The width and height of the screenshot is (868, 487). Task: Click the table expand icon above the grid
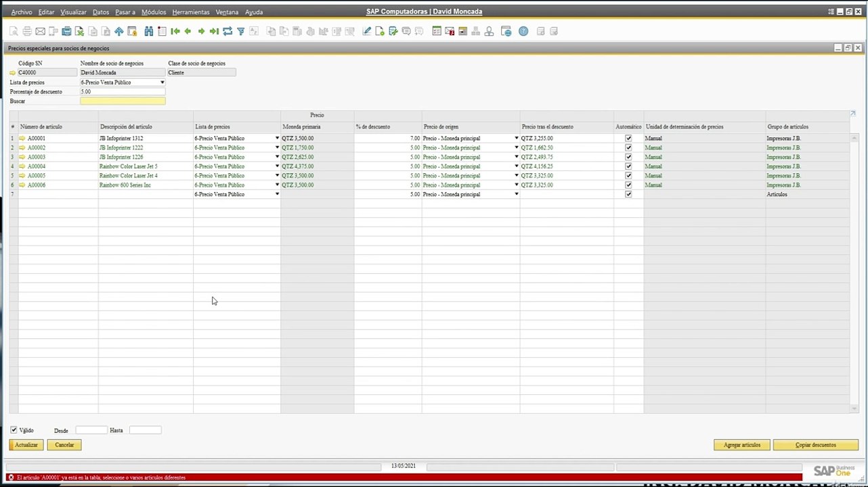[x=852, y=114]
